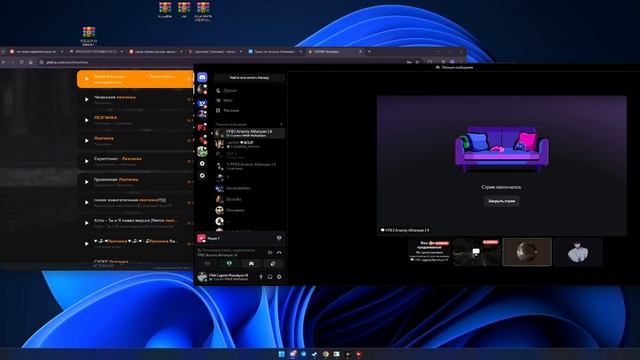
Task: Select the moon avatar participant tile
Action: pos(527,252)
